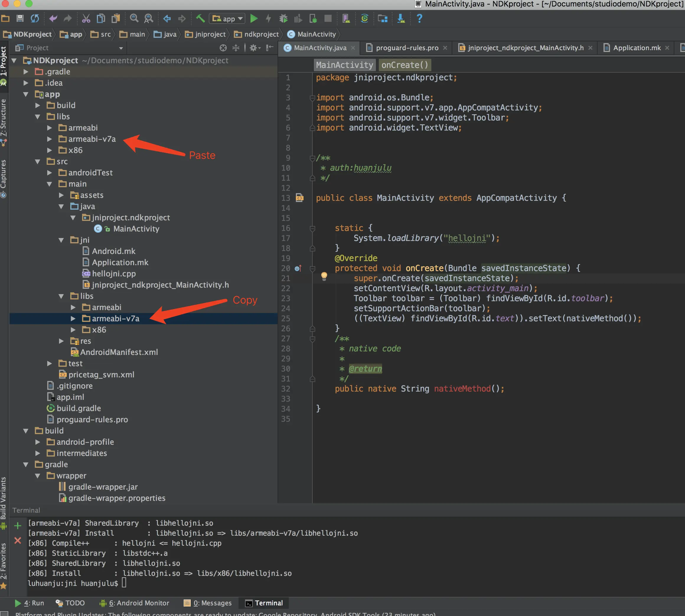Viewport: 685px width, 616px height.
Task: Open the Android Monitor panel button
Action: [x=135, y=603]
